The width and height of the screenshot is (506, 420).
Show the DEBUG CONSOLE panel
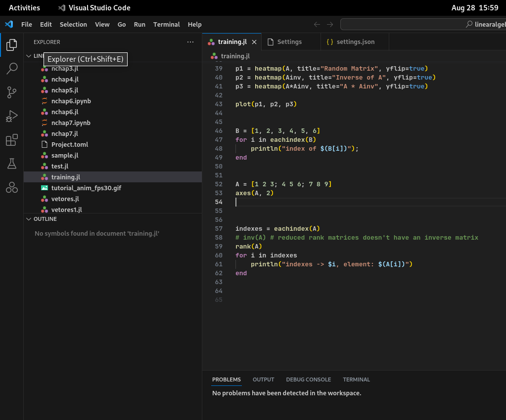coord(308,379)
